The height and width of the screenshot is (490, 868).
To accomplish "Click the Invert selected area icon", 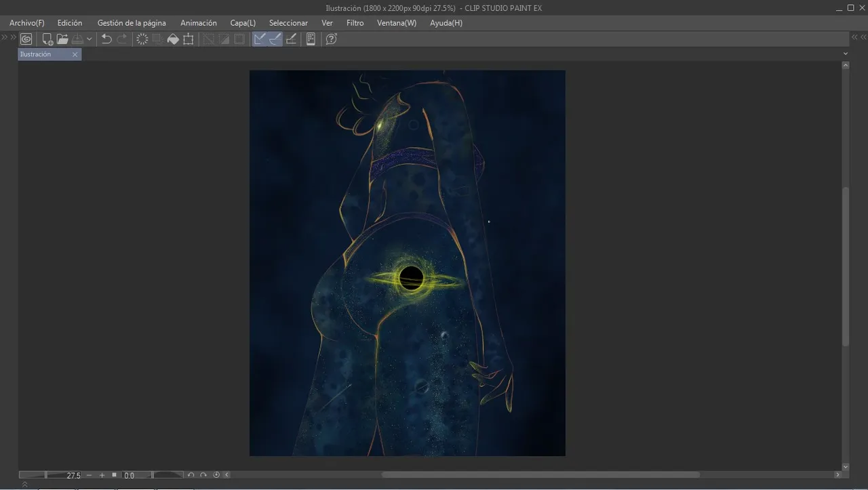I will (x=224, y=39).
